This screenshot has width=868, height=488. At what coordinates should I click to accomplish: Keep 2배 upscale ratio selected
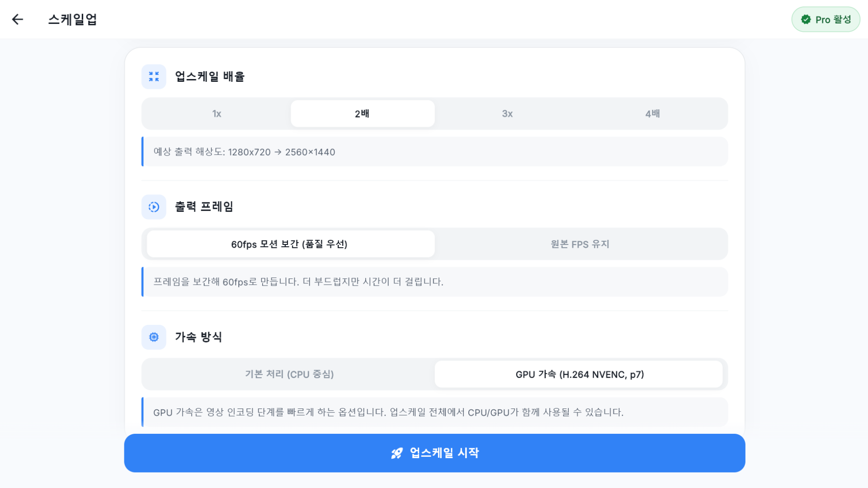[362, 113]
